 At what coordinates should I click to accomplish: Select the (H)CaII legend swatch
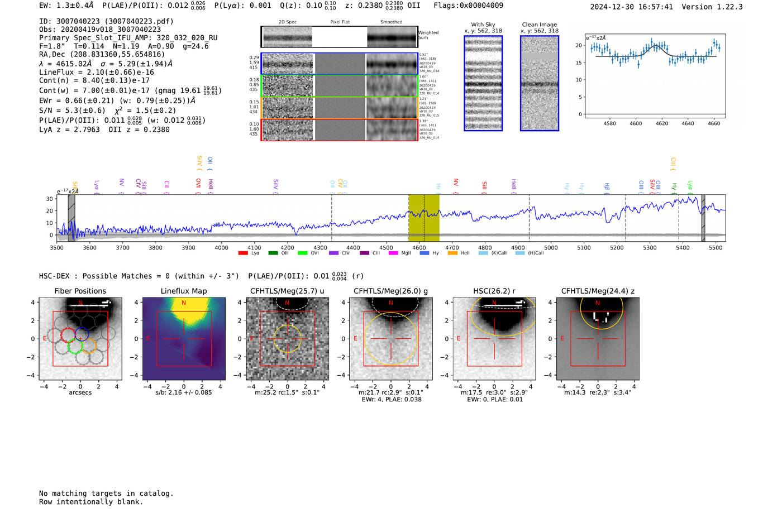tap(520, 253)
